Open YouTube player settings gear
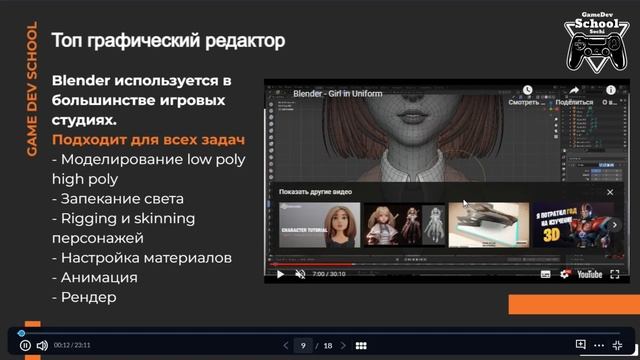This screenshot has width=640, height=360. 565,274
